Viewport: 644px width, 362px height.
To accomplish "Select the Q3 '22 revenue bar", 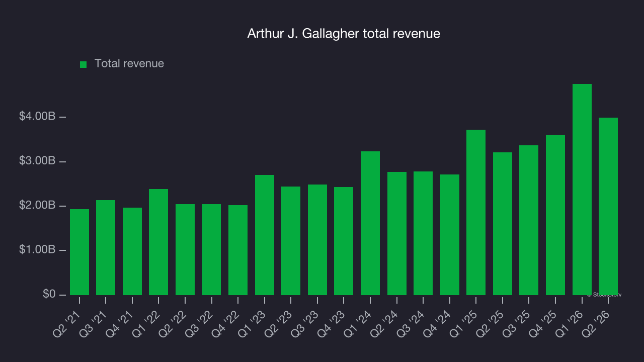I will click(212, 250).
